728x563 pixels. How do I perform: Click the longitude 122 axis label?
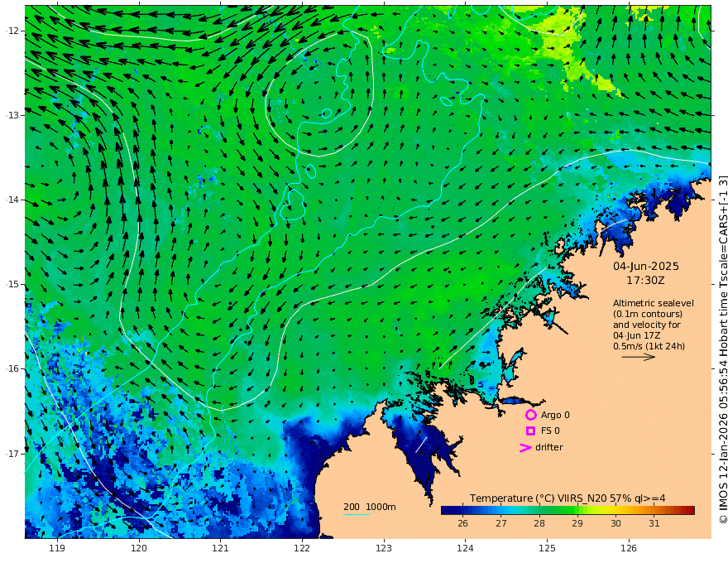tap(302, 548)
